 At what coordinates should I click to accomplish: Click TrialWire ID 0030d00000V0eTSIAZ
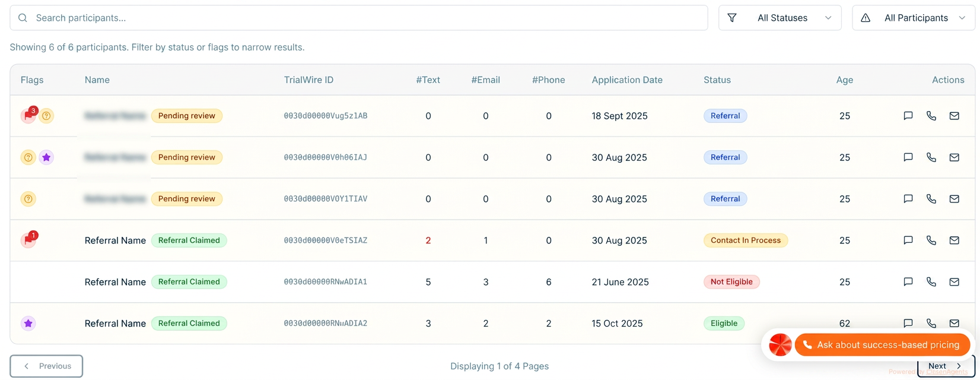tap(326, 240)
